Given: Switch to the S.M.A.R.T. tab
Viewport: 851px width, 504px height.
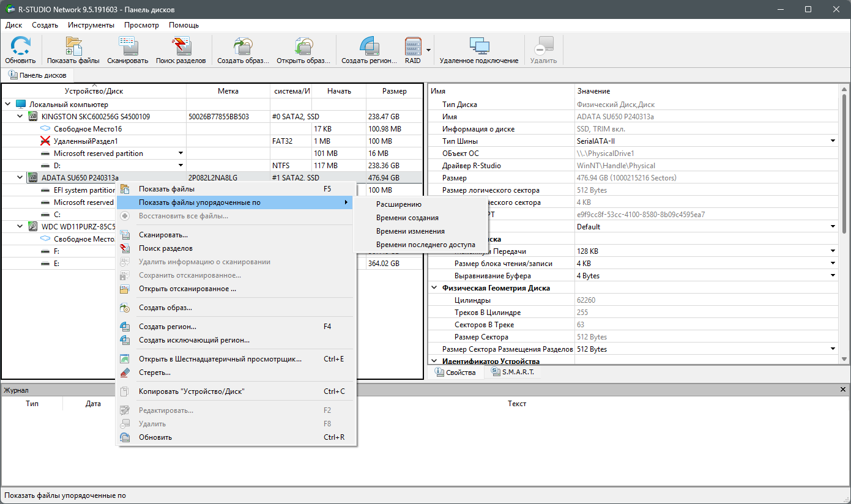Looking at the screenshot, I should click(513, 372).
